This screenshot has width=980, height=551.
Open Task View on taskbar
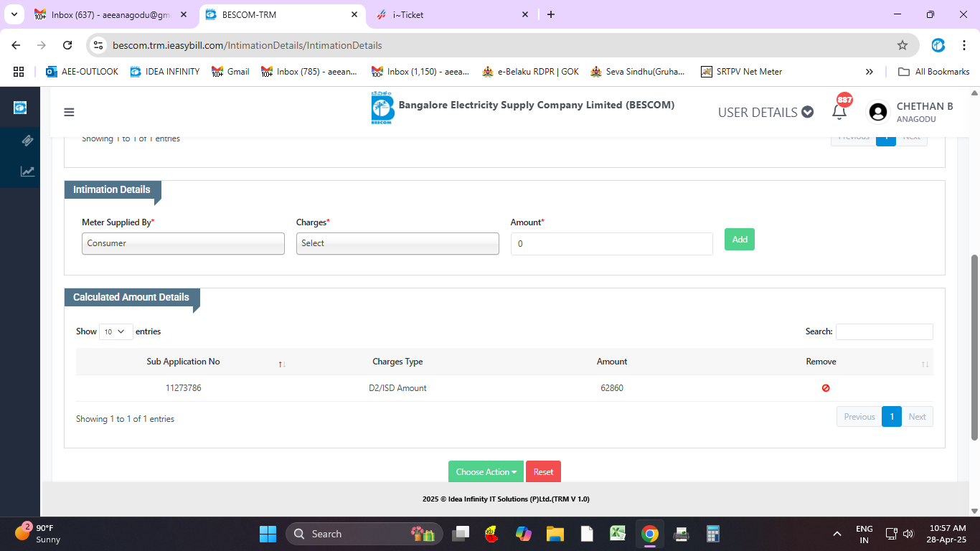(461, 534)
